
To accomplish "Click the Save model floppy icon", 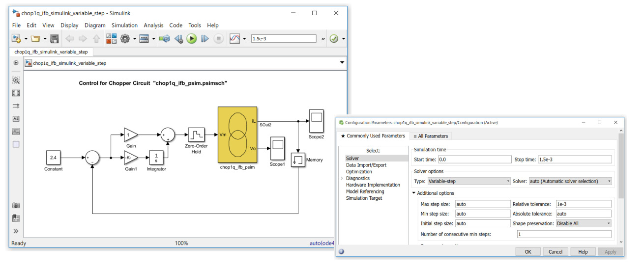I will [x=55, y=38].
